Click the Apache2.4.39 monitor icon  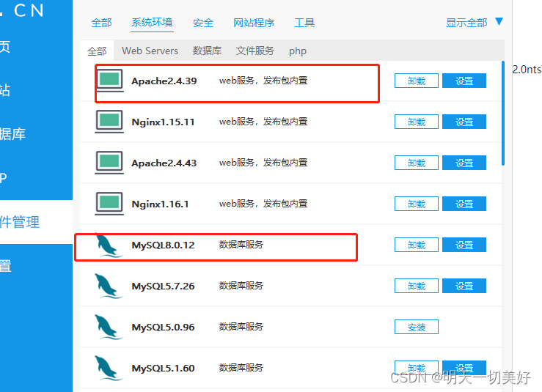pyautogui.click(x=109, y=81)
